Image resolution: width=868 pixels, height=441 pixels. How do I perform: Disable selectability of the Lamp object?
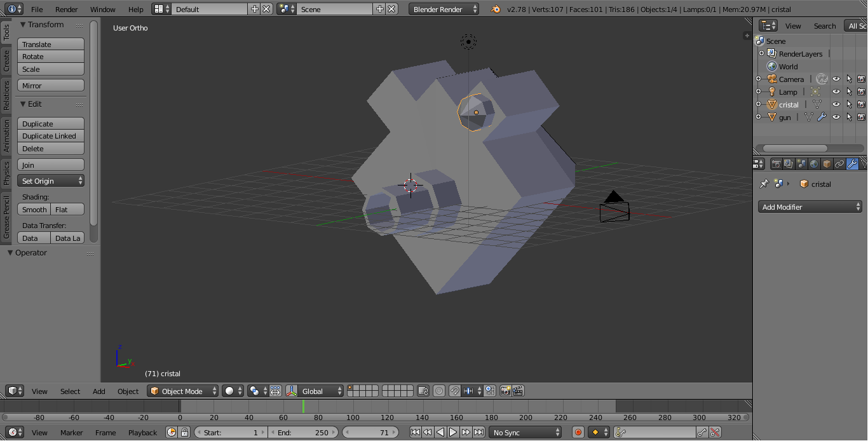849,92
